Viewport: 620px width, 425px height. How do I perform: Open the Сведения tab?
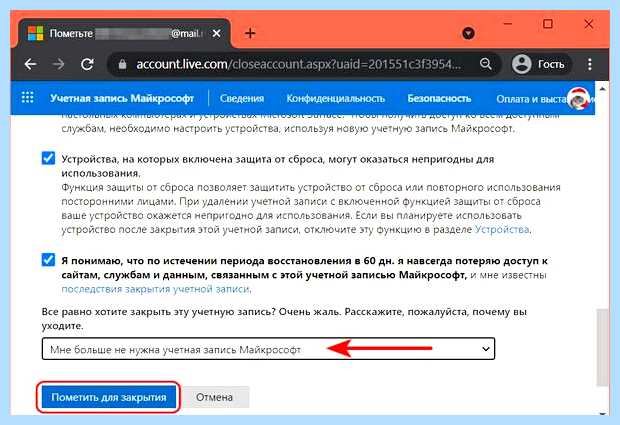click(242, 98)
